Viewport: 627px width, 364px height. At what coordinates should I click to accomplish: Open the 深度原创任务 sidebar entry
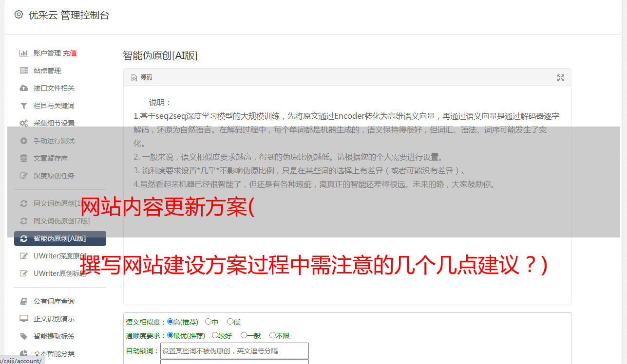coord(60,176)
